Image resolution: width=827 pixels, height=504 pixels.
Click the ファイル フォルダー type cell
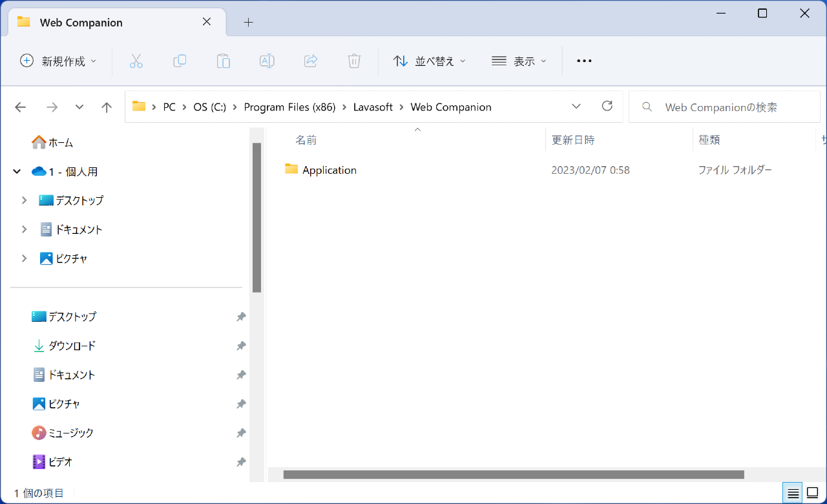tap(735, 170)
